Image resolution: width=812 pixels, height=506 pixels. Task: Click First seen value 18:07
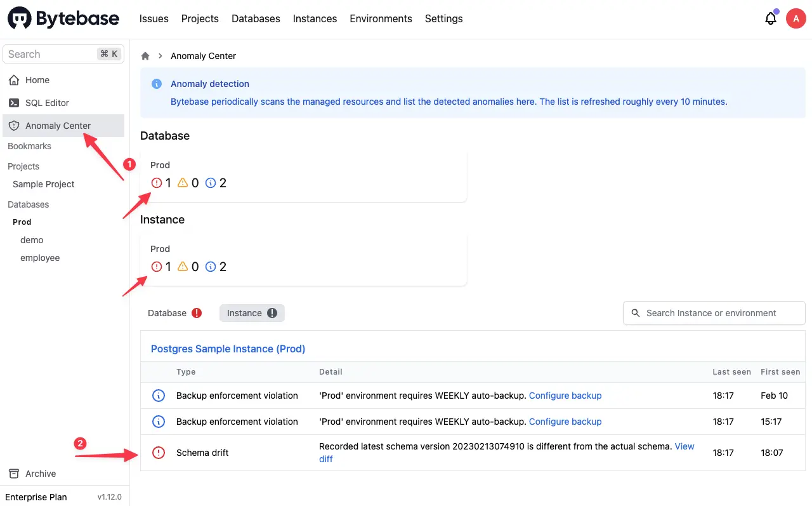click(x=772, y=453)
